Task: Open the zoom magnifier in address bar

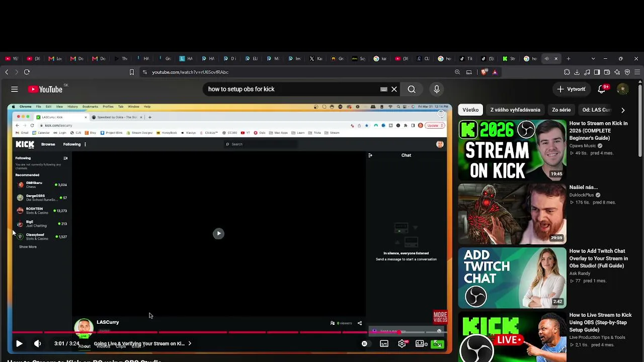Action: pos(457,72)
